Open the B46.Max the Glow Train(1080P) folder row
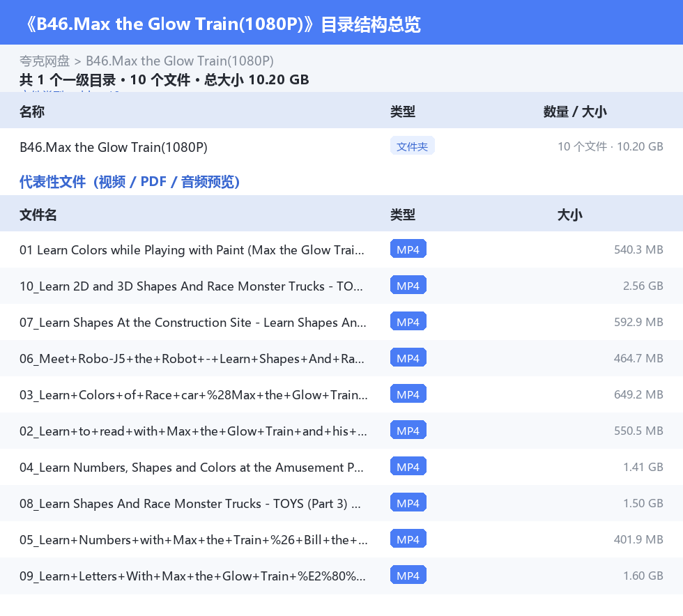 pos(341,147)
